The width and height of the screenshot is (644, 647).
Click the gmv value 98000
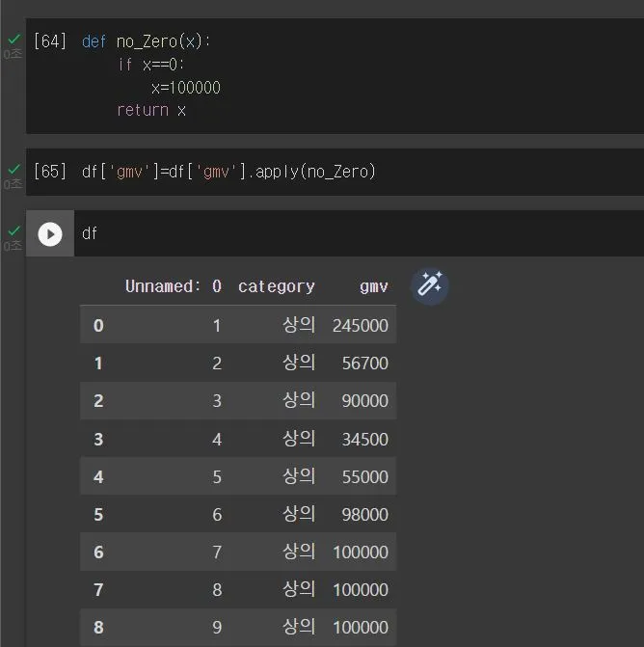point(365,515)
